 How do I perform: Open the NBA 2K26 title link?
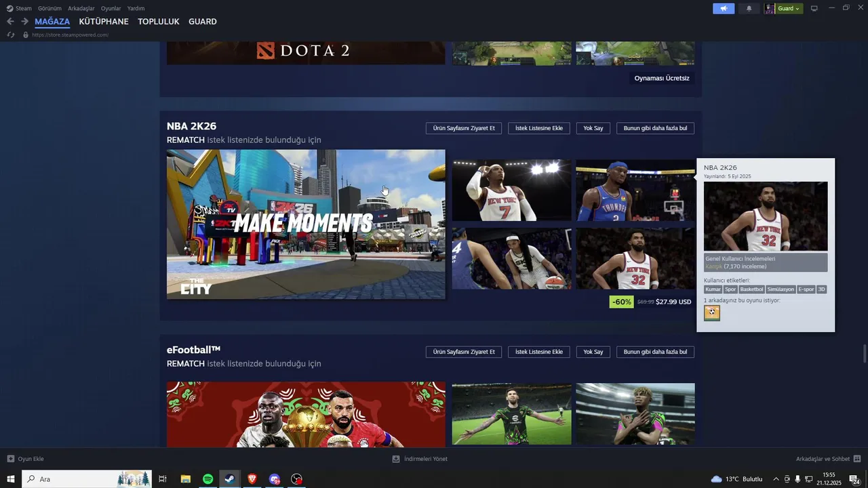pos(191,126)
